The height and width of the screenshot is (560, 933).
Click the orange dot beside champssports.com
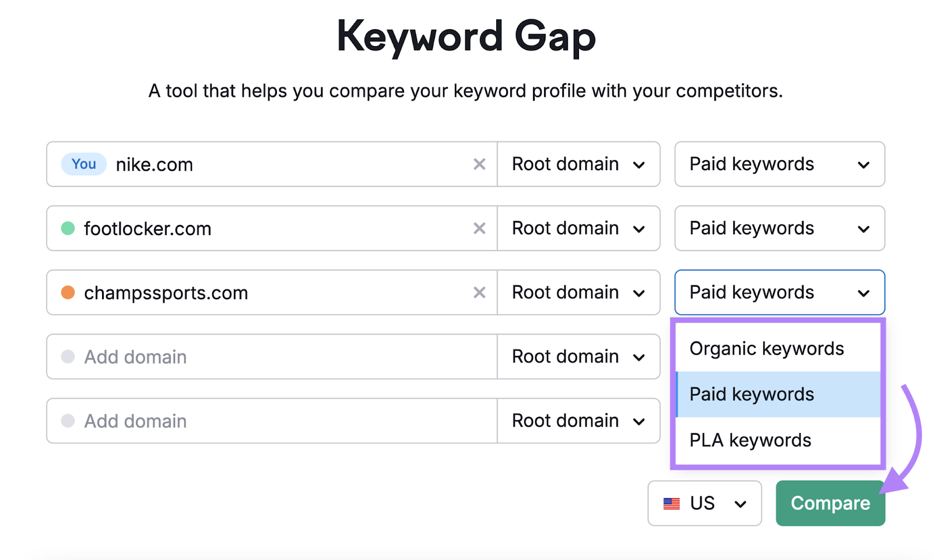tap(68, 293)
